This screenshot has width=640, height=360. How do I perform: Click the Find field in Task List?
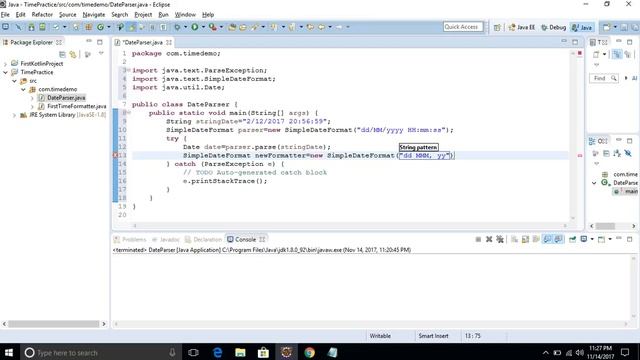click(x=604, y=78)
